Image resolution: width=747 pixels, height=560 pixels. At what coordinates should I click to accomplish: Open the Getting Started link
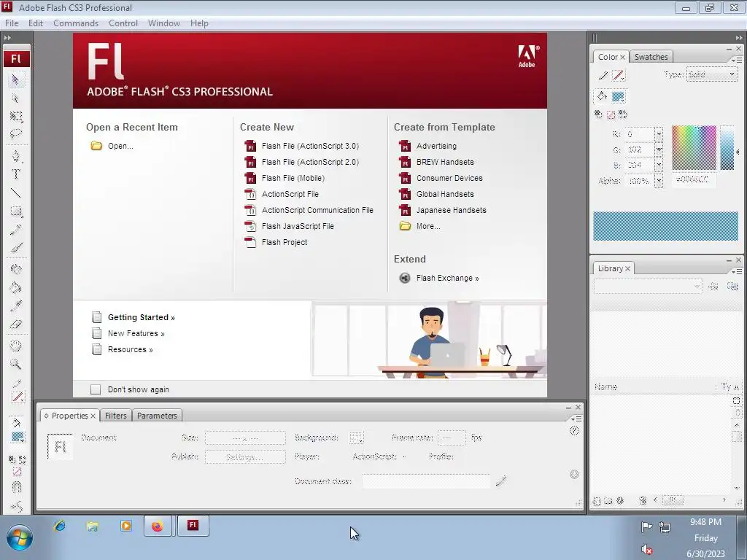pos(141,318)
